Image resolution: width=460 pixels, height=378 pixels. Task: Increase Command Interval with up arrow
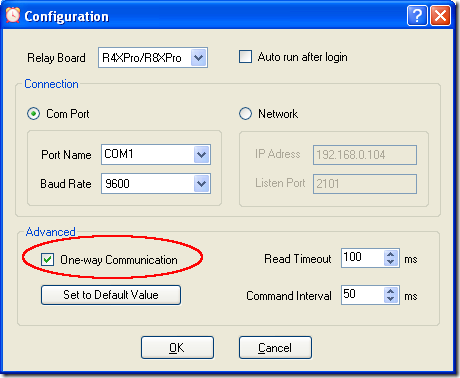tap(391, 291)
